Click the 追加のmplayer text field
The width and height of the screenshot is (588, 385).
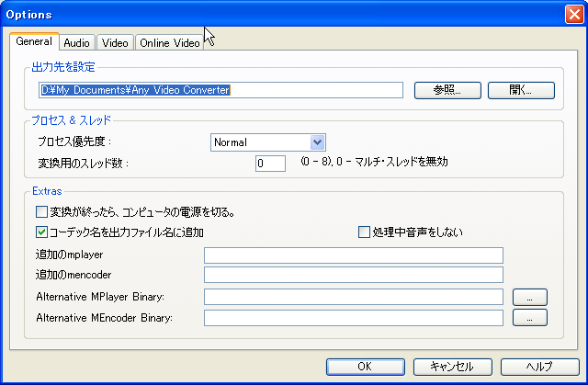pos(353,255)
